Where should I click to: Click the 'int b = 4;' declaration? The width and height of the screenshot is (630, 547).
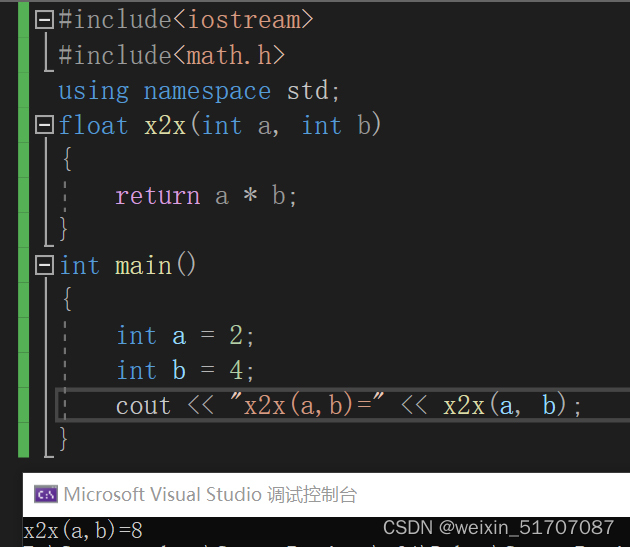pos(185,370)
